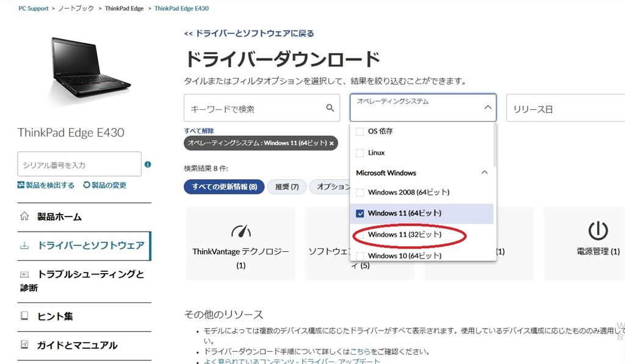Click the keyword search magnifier icon
The width and height of the screenshot is (625, 364).
(x=330, y=108)
